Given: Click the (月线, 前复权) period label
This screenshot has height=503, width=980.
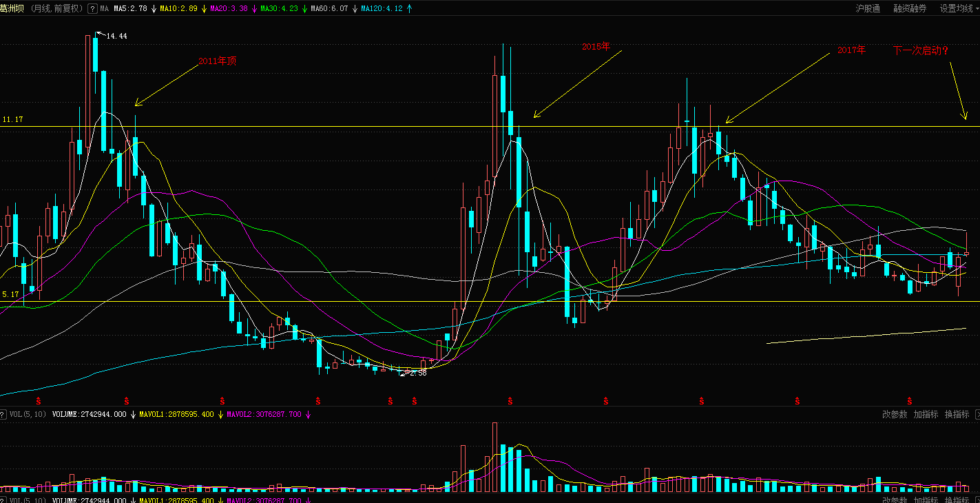Looking at the screenshot, I should [x=57, y=8].
